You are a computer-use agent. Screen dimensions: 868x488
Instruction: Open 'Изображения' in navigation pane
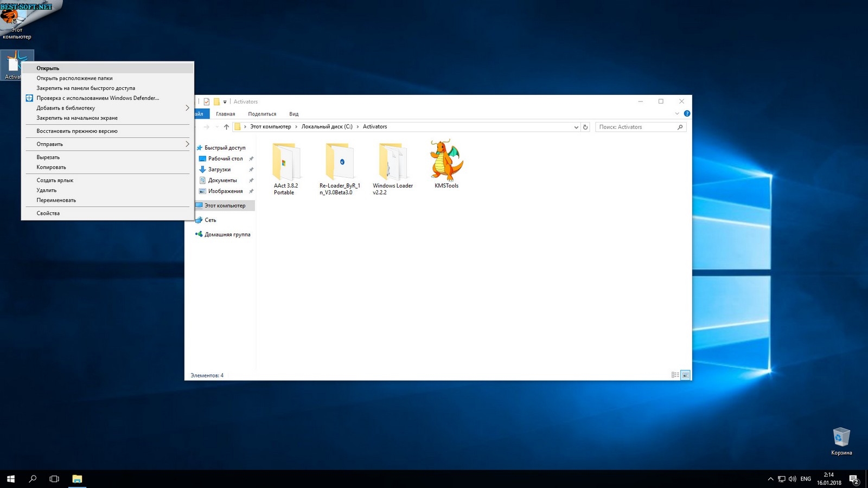(x=225, y=191)
